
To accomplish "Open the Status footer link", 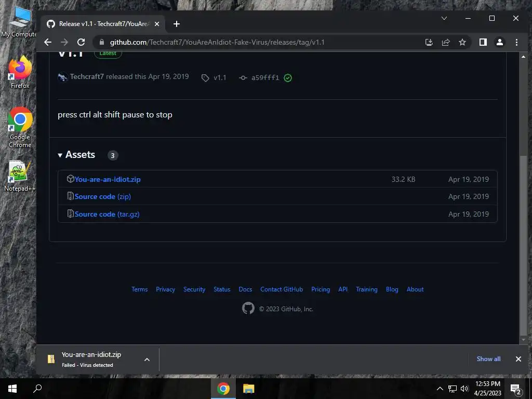I will [222, 289].
